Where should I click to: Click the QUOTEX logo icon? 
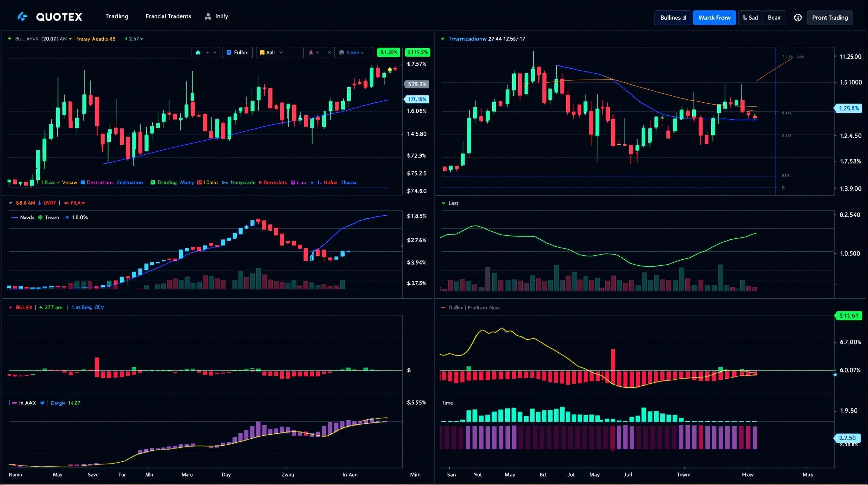[x=22, y=16]
